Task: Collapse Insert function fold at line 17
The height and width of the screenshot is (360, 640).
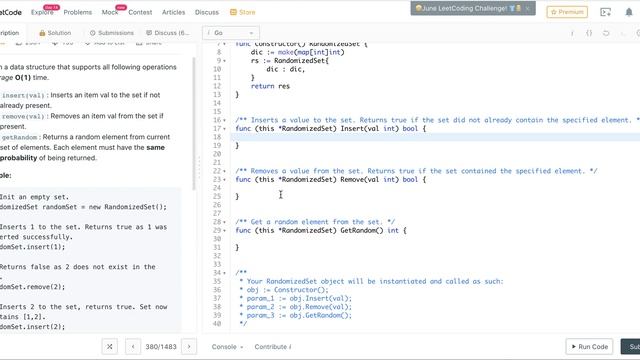Action: point(224,129)
